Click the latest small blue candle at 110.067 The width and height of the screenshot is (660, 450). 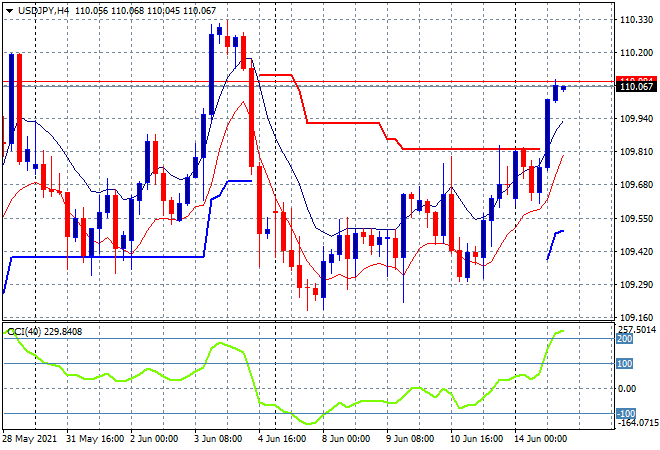[564, 88]
